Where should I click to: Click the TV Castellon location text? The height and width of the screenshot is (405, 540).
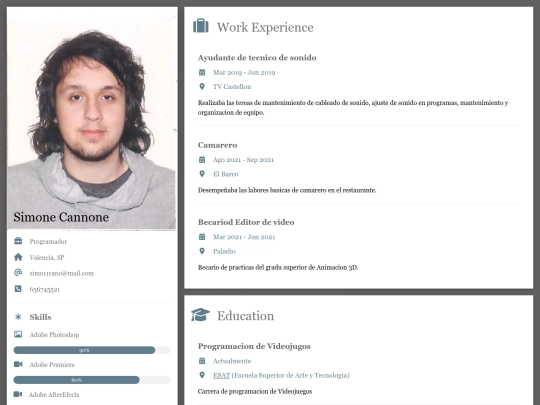point(232,86)
